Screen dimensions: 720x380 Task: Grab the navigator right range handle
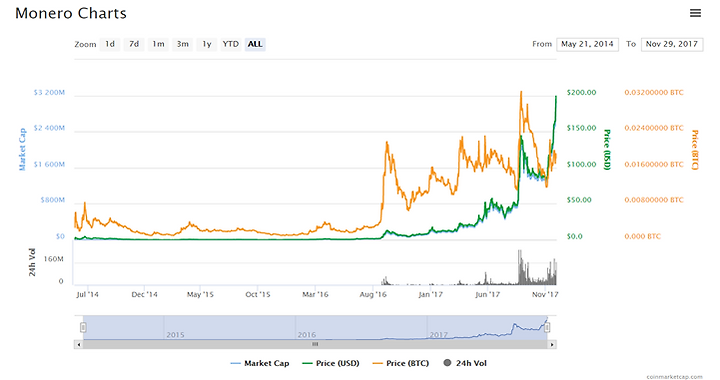click(547, 327)
